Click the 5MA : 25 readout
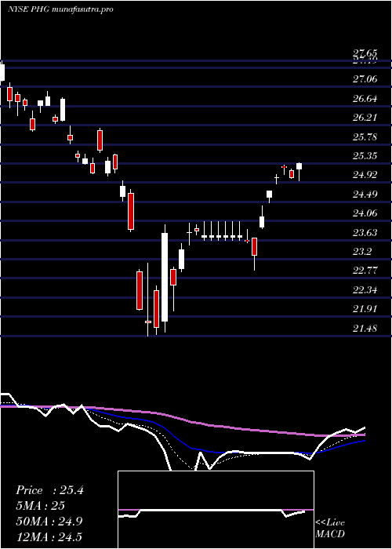Screen dimensions: 392x549 tap(41, 506)
